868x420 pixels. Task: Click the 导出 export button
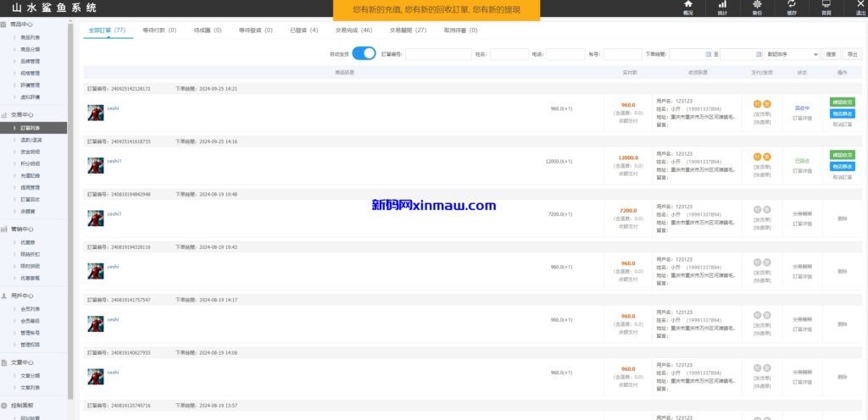click(x=853, y=54)
